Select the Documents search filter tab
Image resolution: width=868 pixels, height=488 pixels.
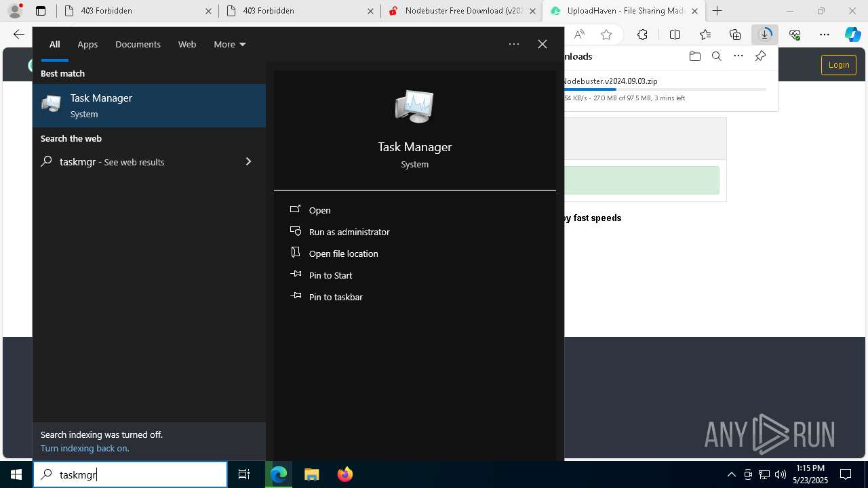[138, 44]
